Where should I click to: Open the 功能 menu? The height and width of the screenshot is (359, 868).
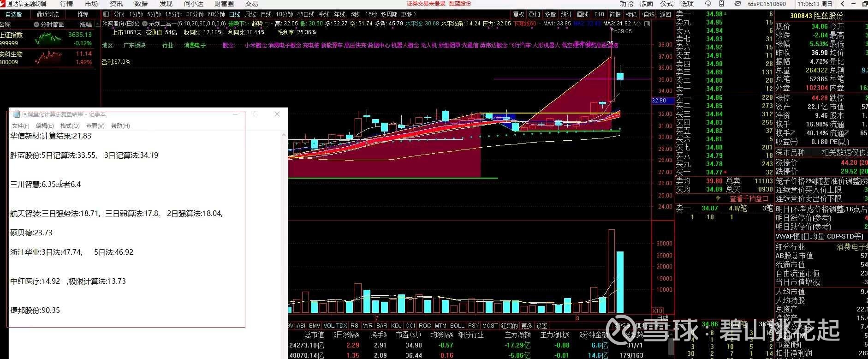point(626,4)
